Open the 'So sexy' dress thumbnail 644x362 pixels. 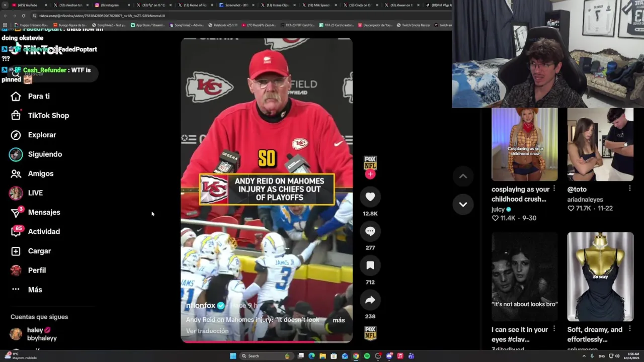point(600,277)
